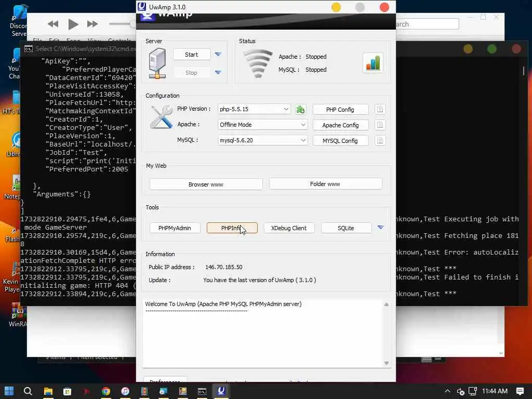Click the taskbar clock 11:44 AM
This screenshot has width=532, height=399.
click(x=495, y=391)
